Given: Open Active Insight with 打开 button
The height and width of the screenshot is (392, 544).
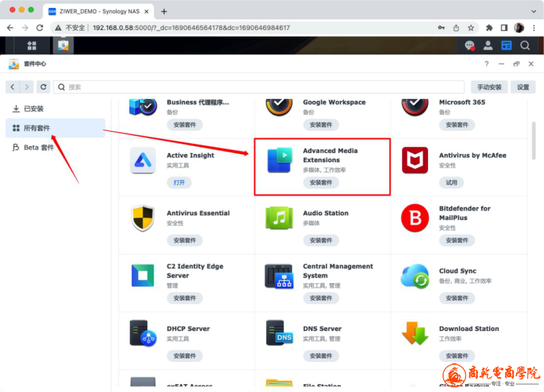Looking at the screenshot, I should [x=179, y=183].
